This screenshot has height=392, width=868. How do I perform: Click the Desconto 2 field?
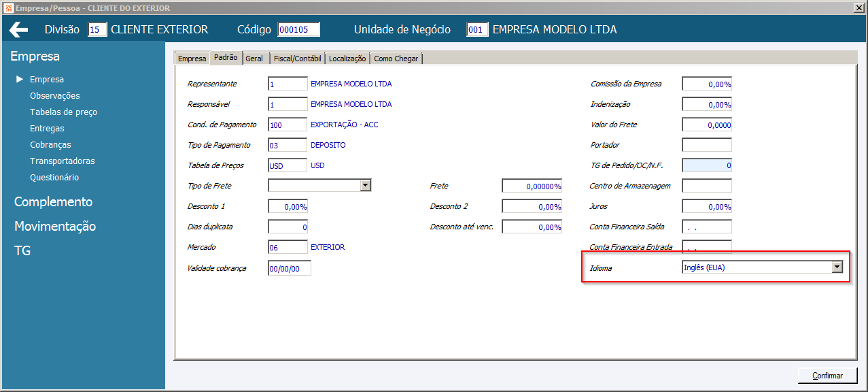tap(532, 207)
